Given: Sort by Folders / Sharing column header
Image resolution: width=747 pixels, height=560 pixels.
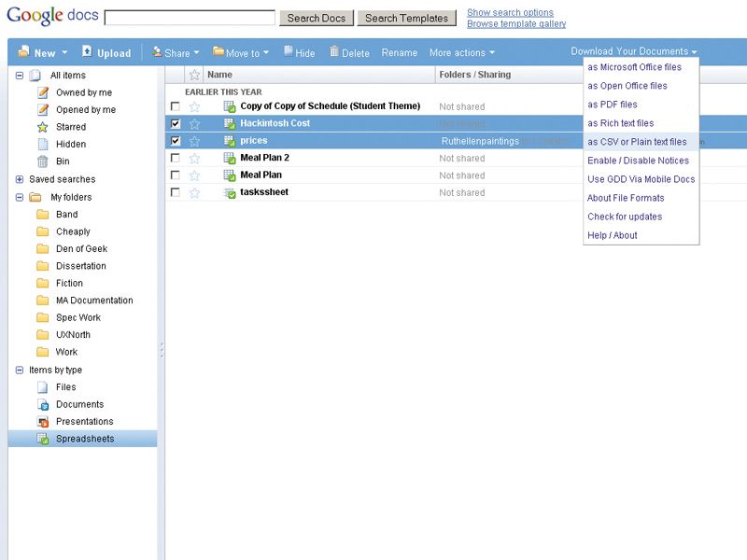Looking at the screenshot, I should 474,75.
